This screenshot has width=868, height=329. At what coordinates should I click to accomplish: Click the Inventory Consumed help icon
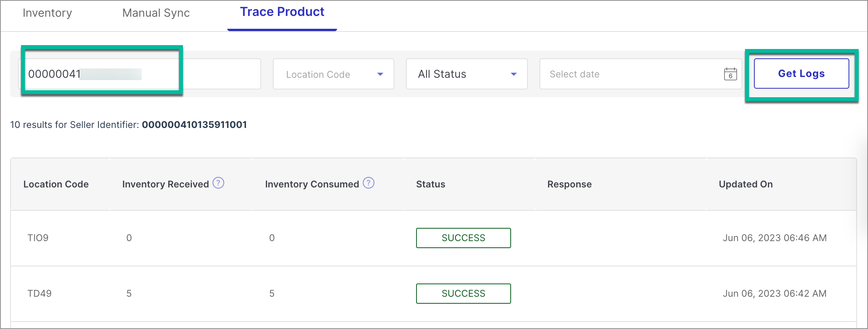369,183
